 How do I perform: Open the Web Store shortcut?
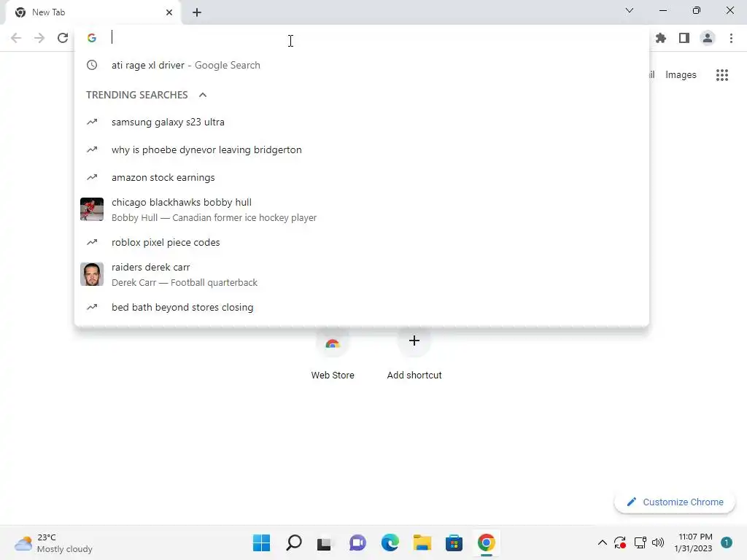pos(333,354)
